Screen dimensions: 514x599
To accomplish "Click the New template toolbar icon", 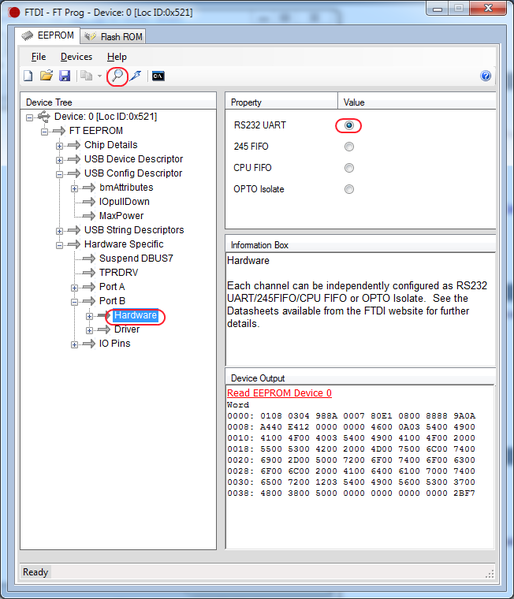I will point(28,76).
